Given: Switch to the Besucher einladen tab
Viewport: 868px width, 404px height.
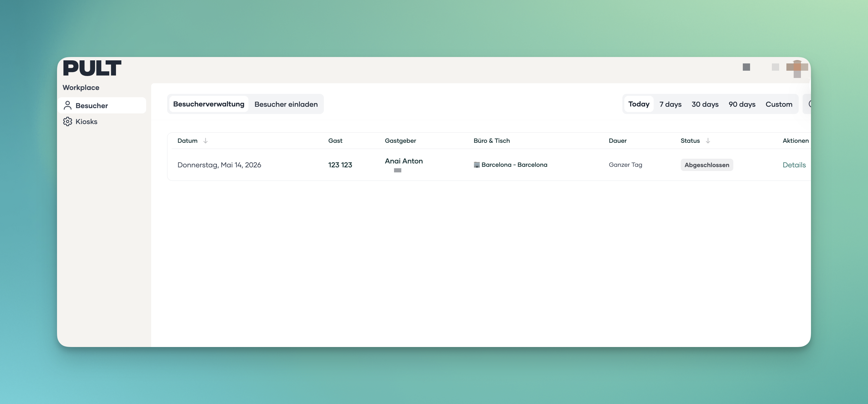Looking at the screenshot, I should pyautogui.click(x=286, y=104).
